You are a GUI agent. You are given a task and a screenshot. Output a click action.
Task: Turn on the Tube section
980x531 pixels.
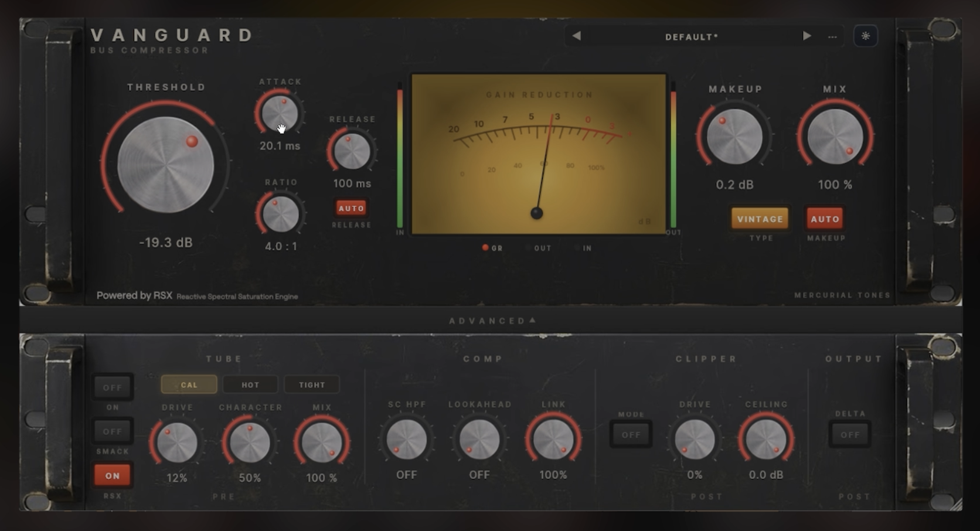[x=113, y=387]
